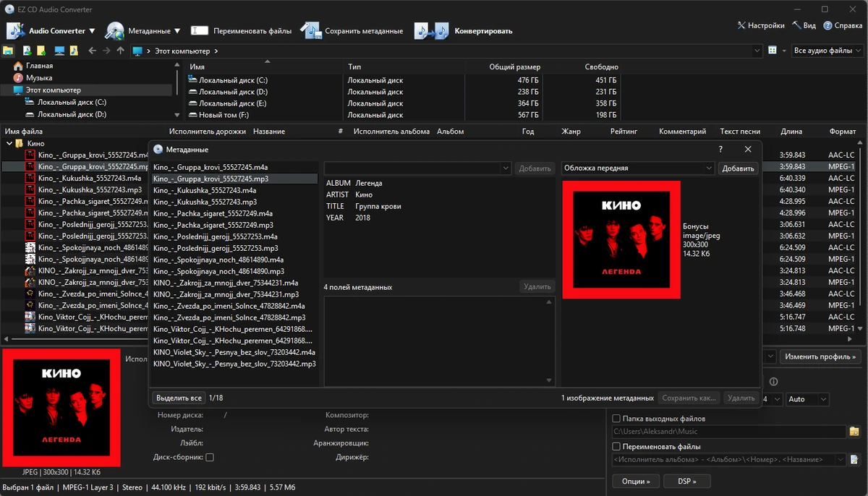Open filename pattern dropdown arrow
Image resolution: width=868 pixels, height=496 pixels.
[x=841, y=460]
